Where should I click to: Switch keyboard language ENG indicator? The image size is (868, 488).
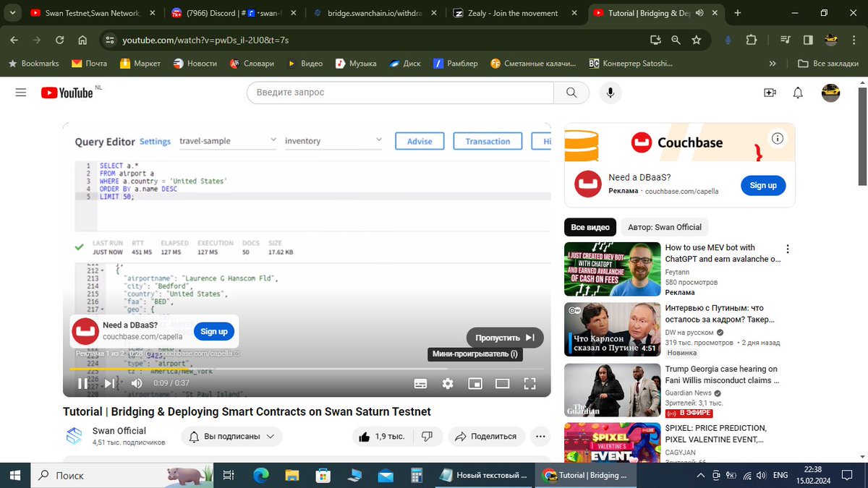click(x=780, y=475)
